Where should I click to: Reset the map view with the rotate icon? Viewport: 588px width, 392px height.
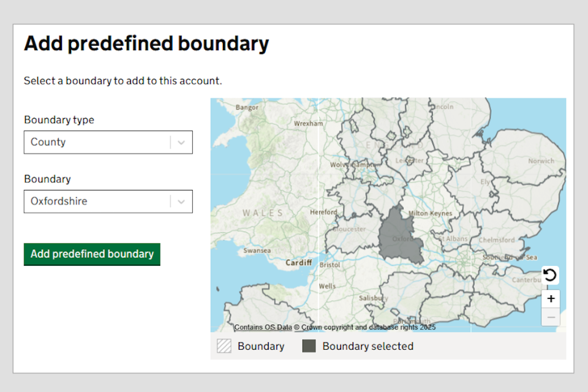pos(550,275)
